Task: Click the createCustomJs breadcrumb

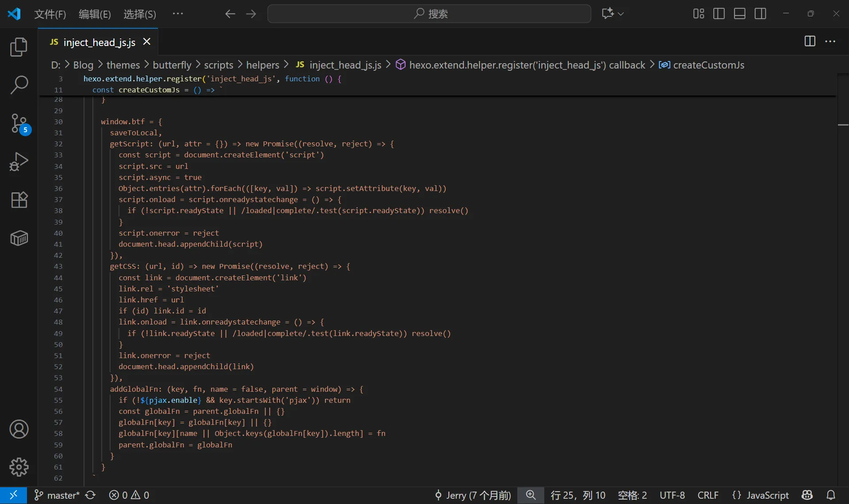Action: point(702,65)
